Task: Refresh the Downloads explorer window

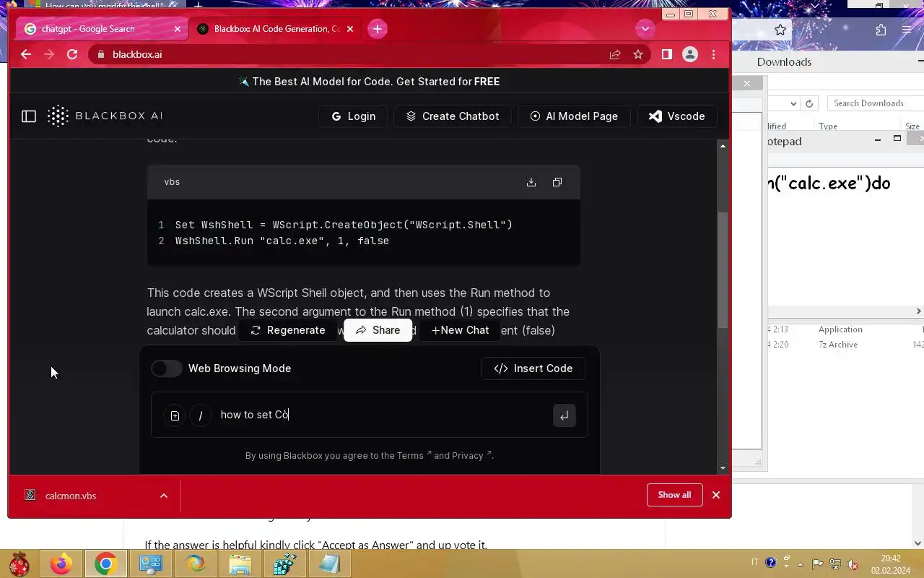Action: click(809, 103)
